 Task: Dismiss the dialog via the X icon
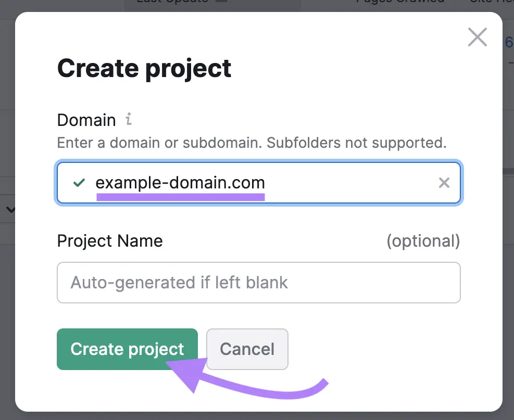(x=477, y=37)
